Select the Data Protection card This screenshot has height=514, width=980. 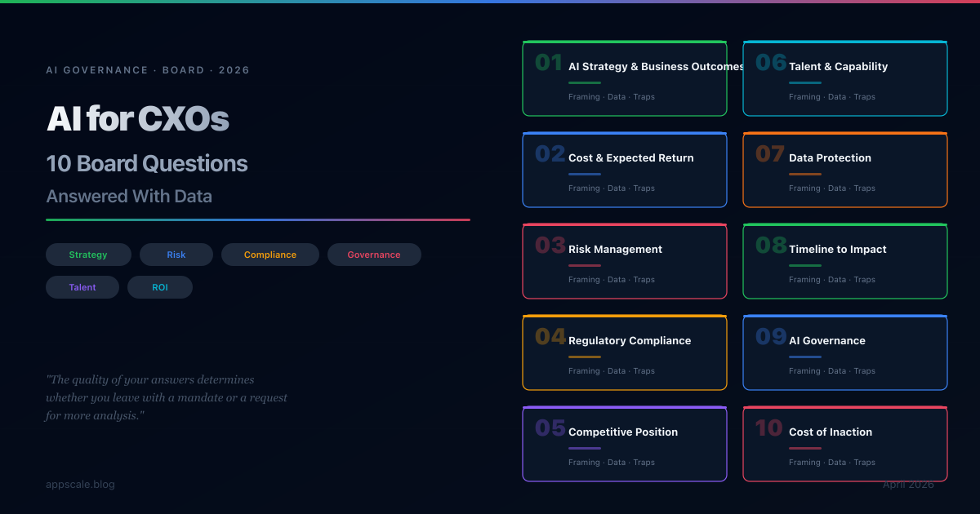pyautogui.click(x=845, y=171)
